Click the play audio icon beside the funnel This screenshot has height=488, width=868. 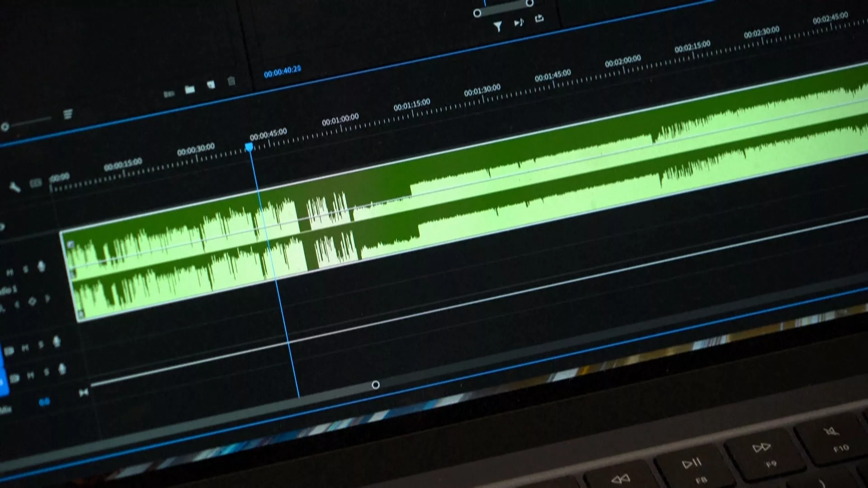pos(519,23)
